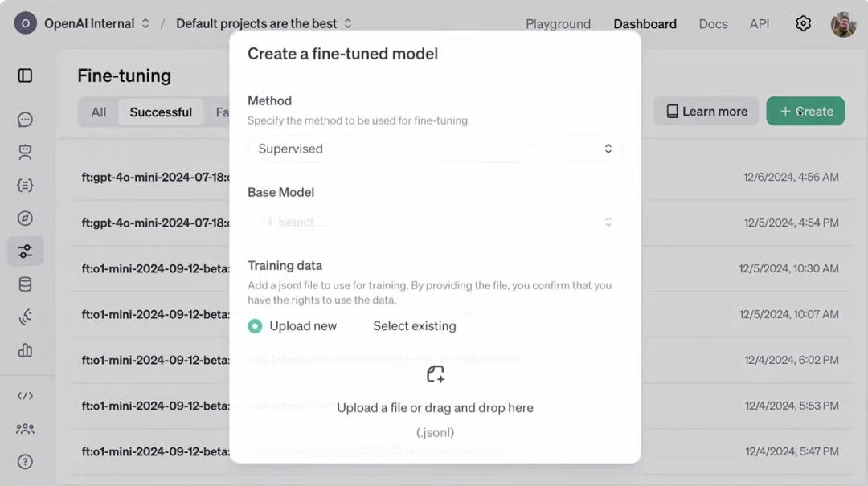Click the Help question mark icon
Viewport: 868px width, 486px height.
point(25,462)
